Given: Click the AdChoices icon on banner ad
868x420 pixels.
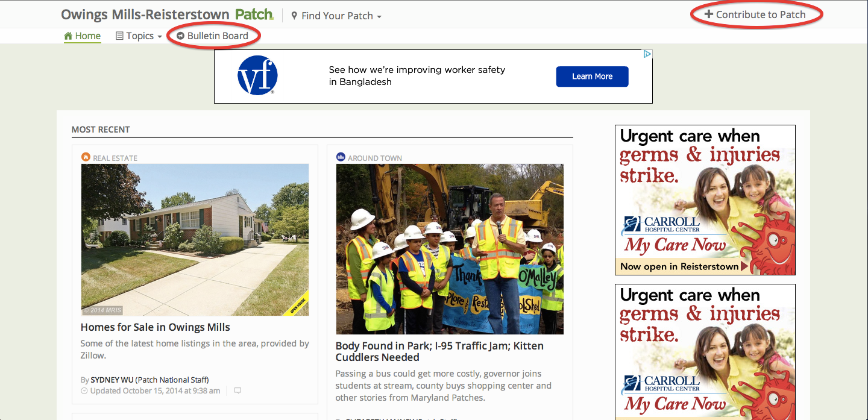Looking at the screenshot, I should [x=647, y=54].
